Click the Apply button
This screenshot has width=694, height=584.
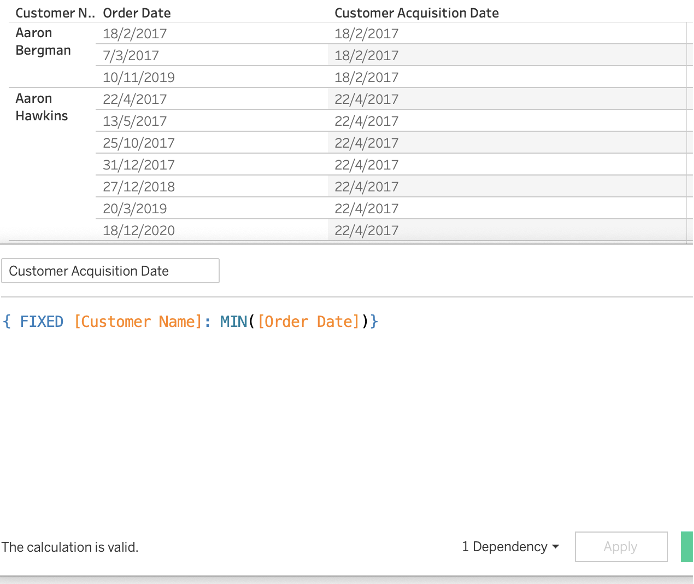[620, 547]
